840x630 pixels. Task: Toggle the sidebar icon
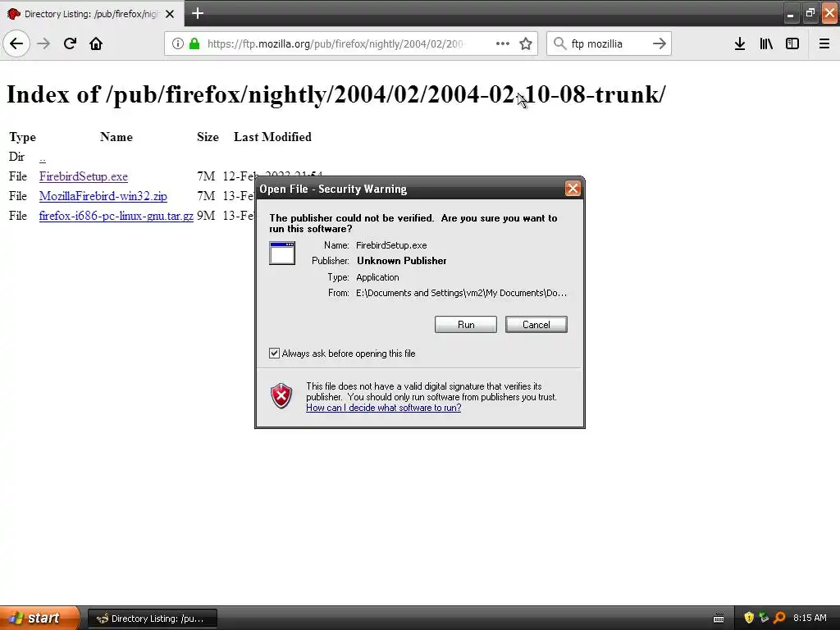[792, 43]
